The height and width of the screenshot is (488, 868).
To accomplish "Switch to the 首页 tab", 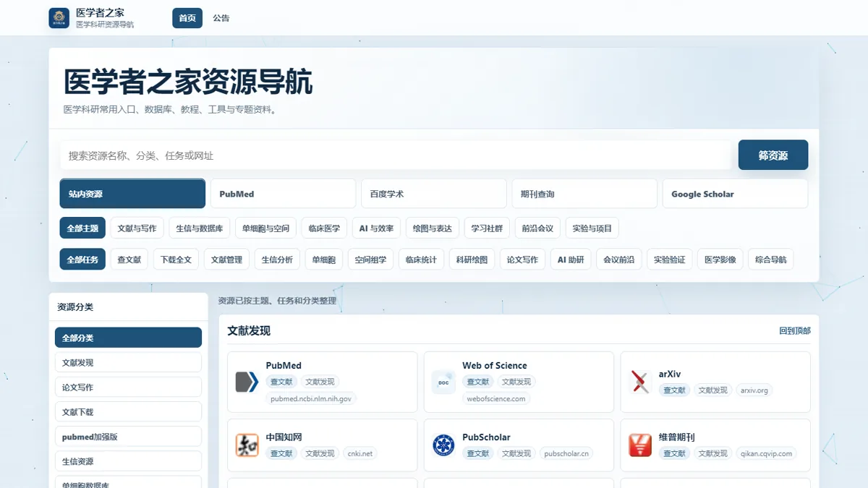I will pyautogui.click(x=187, y=18).
